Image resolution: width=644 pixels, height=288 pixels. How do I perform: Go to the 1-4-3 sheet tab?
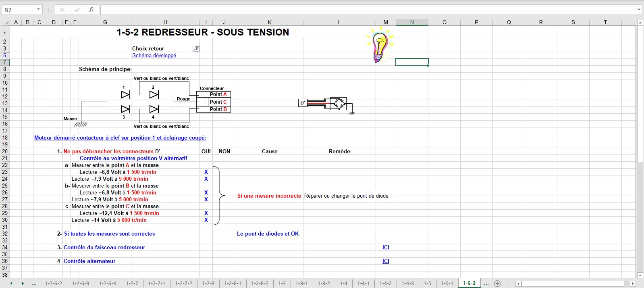click(x=407, y=284)
